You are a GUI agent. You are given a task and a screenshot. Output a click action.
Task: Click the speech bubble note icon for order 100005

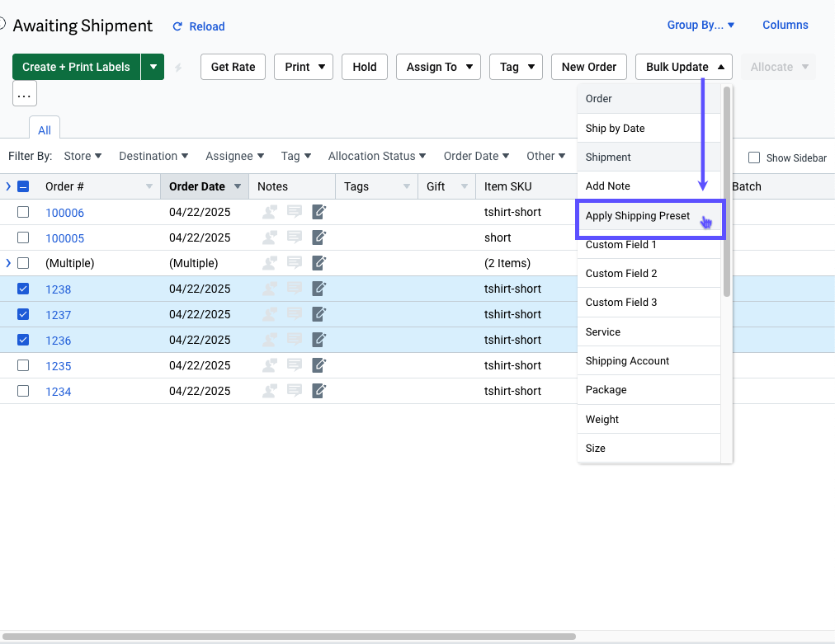[295, 237]
